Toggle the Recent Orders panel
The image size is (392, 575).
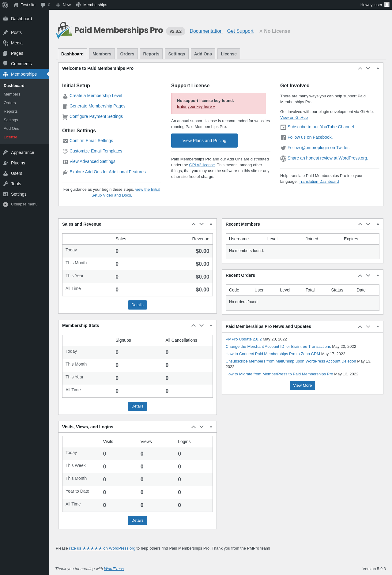tap(378, 275)
